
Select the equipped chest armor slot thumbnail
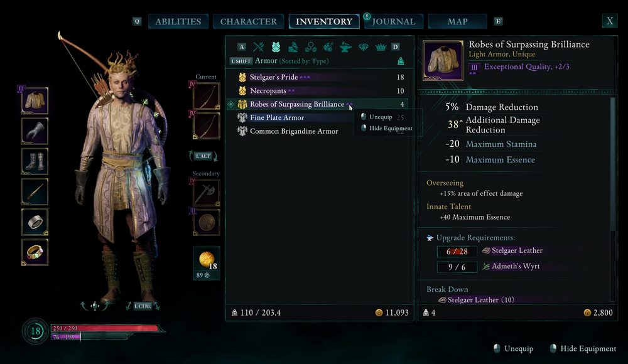point(35,100)
